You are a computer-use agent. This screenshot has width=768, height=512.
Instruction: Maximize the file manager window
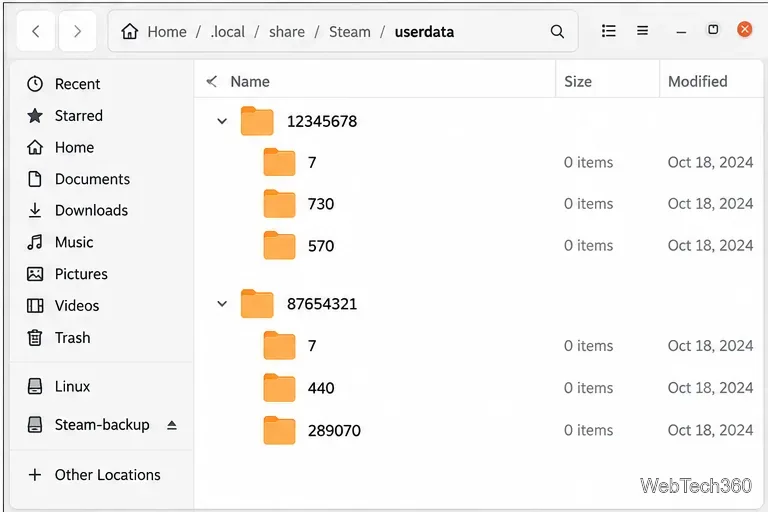click(713, 30)
